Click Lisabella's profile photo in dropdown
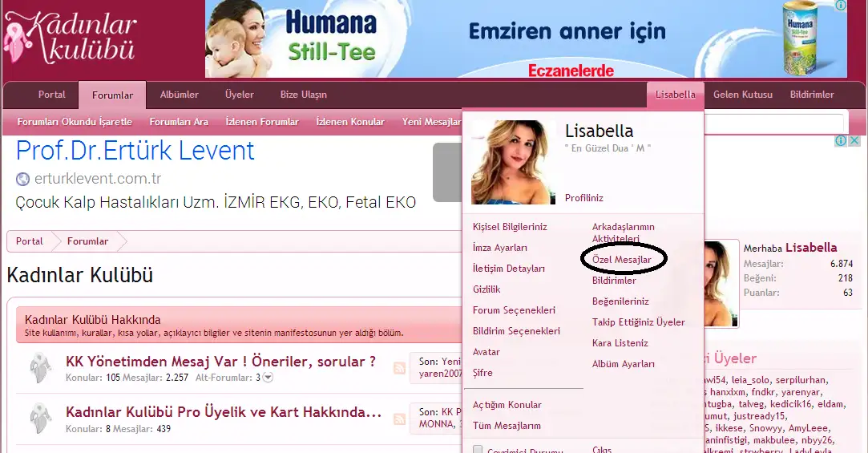Screen dimensions: 868x453 (514, 163)
